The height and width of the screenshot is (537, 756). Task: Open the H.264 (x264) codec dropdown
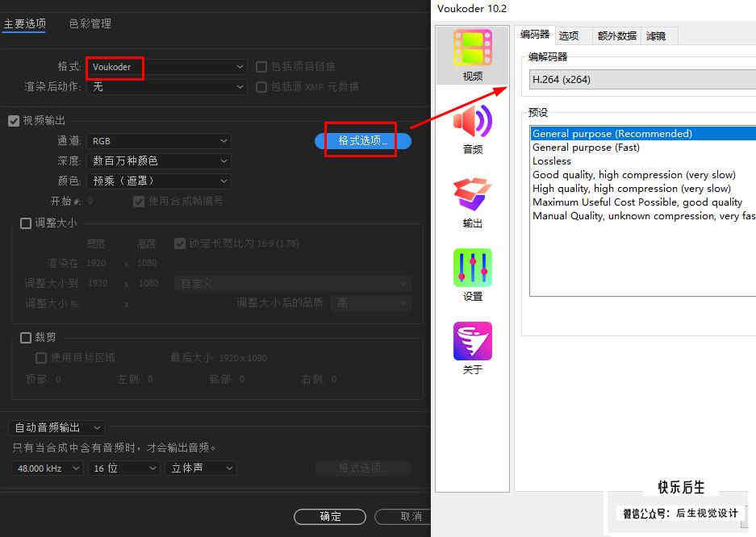(x=642, y=80)
